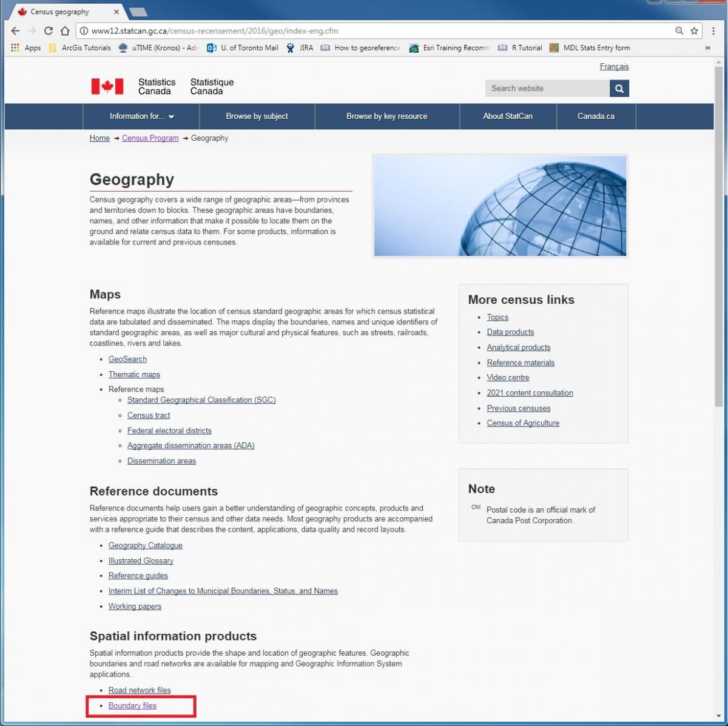Go to Home breadcrumb link
The width and height of the screenshot is (728, 726).
pyautogui.click(x=99, y=138)
